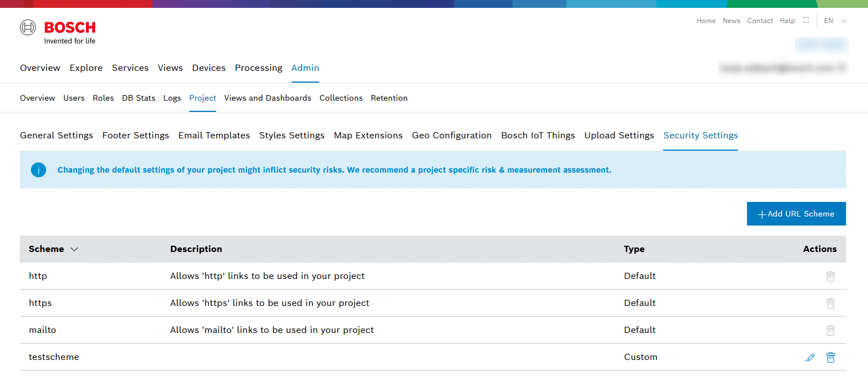Click trash icon in the https row

830,303
